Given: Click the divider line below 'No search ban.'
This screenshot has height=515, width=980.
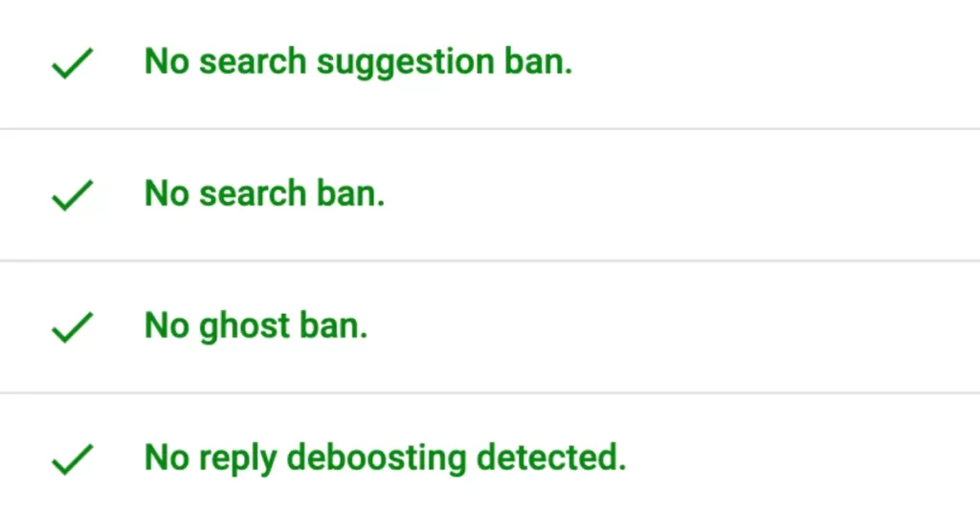Looking at the screenshot, I should [x=490, y=260].
